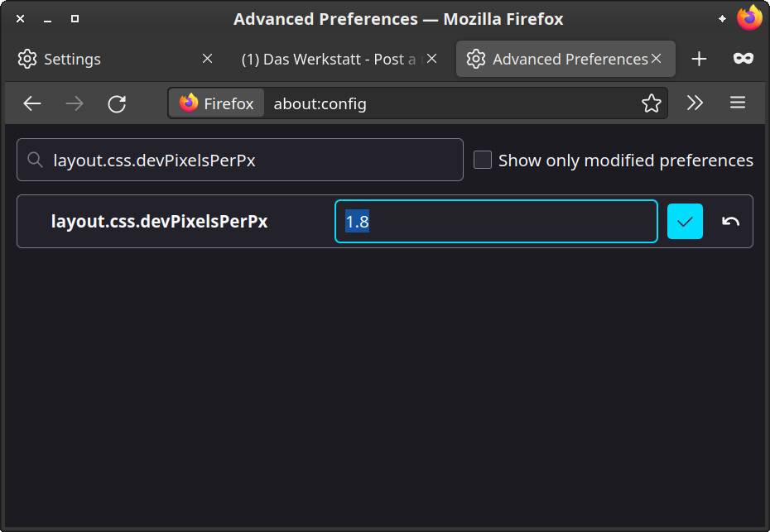
Task: Save the preference value with checkmark button
Action: pos(685,222)
